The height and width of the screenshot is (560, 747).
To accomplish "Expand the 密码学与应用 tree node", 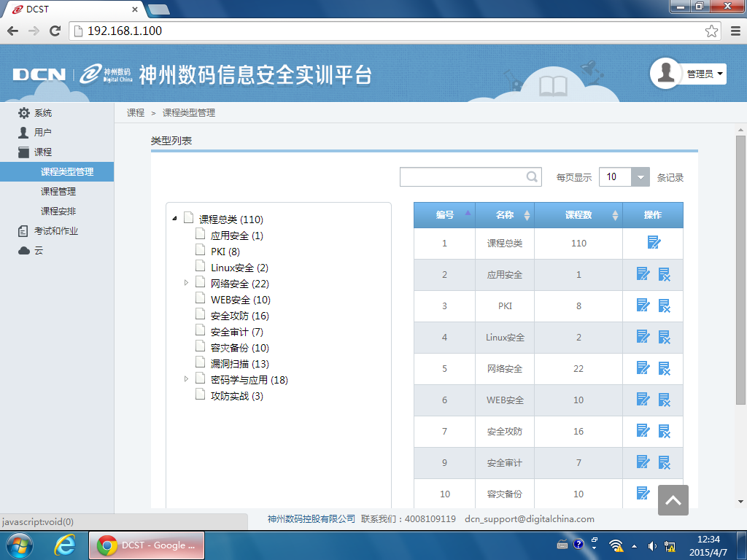I will [x=186, y=379].
